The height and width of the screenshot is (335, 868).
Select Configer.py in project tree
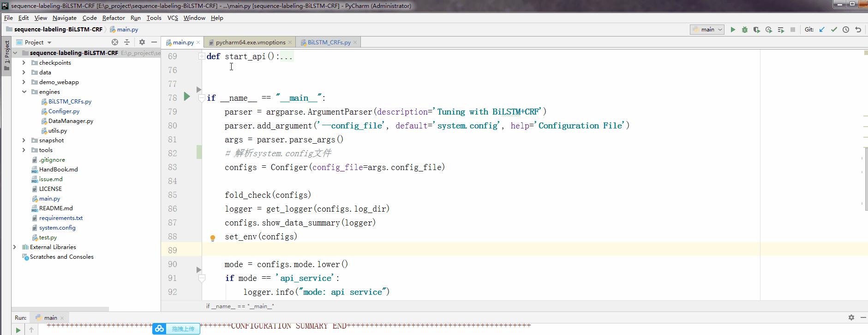64,111
